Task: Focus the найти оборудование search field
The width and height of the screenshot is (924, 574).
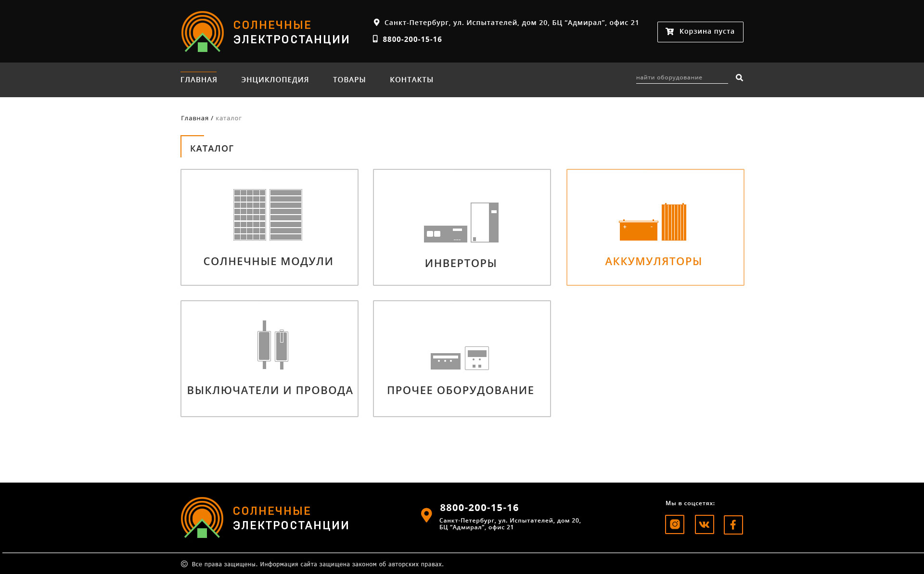Action: [681, 78]
